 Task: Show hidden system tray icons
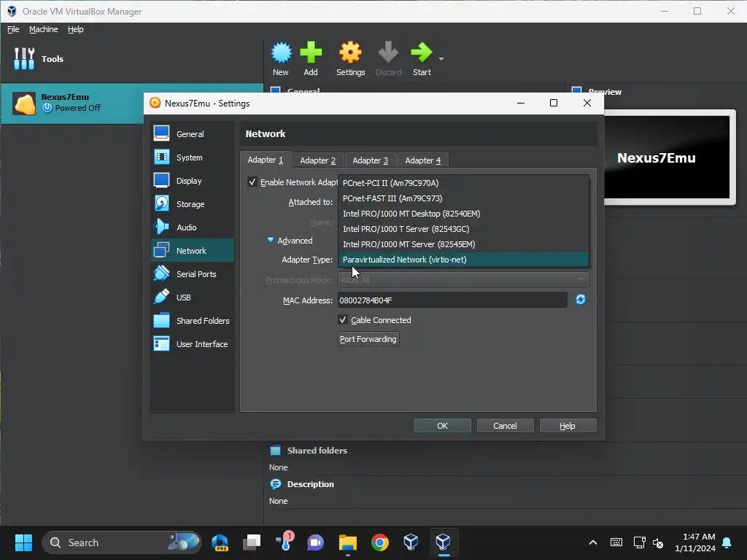(x=593, y=542)
